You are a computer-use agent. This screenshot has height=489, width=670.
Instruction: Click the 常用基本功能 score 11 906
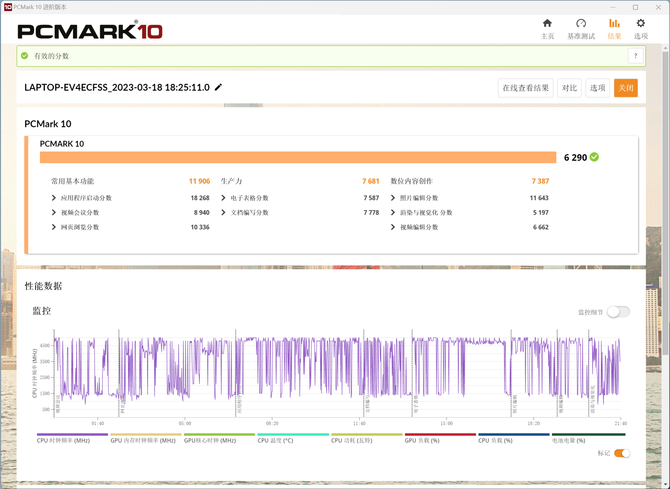200,181
